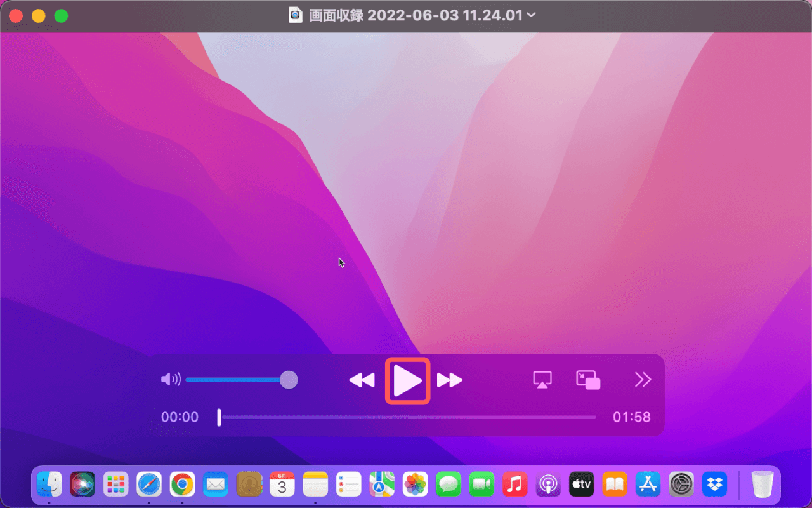812x508 pixels.
Task: Click the document proxy icon in title bar
Action: pyautogui.click(x=295, y=15)
